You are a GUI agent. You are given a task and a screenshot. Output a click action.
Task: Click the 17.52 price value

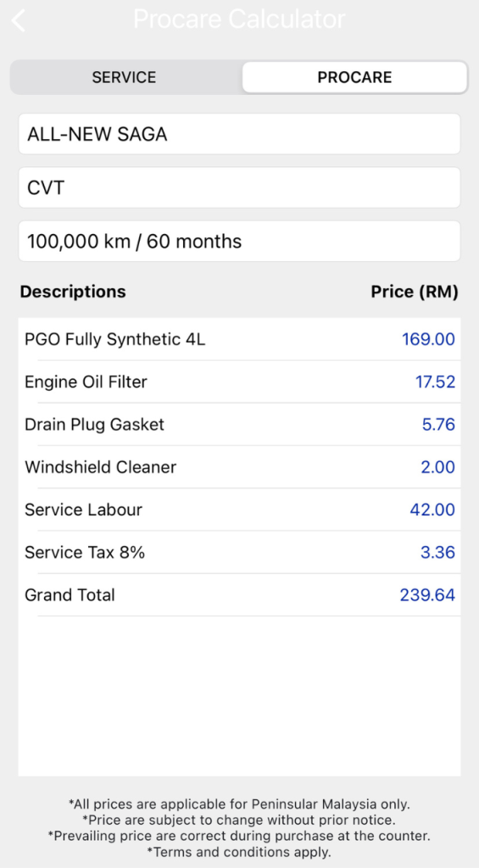[x=435, y=382]
